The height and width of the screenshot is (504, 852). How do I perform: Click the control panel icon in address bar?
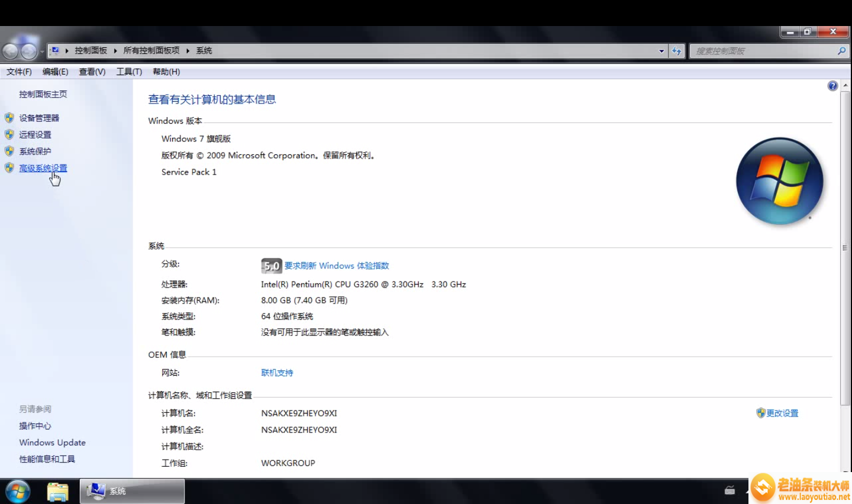click(x=55, y=50)
